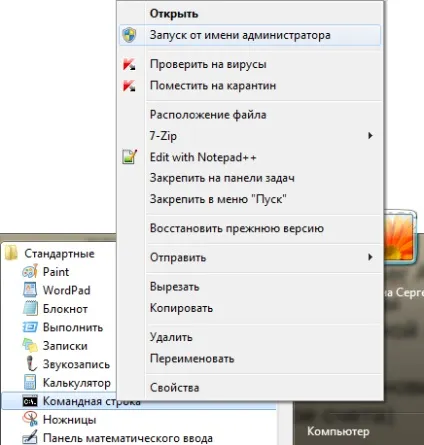Click the Стандартные folder icon

point(11,253)
